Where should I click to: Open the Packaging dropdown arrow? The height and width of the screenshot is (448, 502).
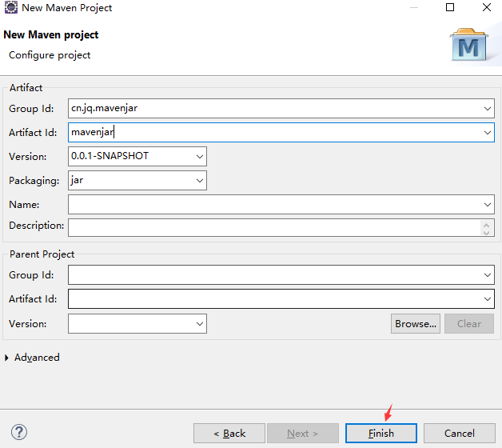200,181
